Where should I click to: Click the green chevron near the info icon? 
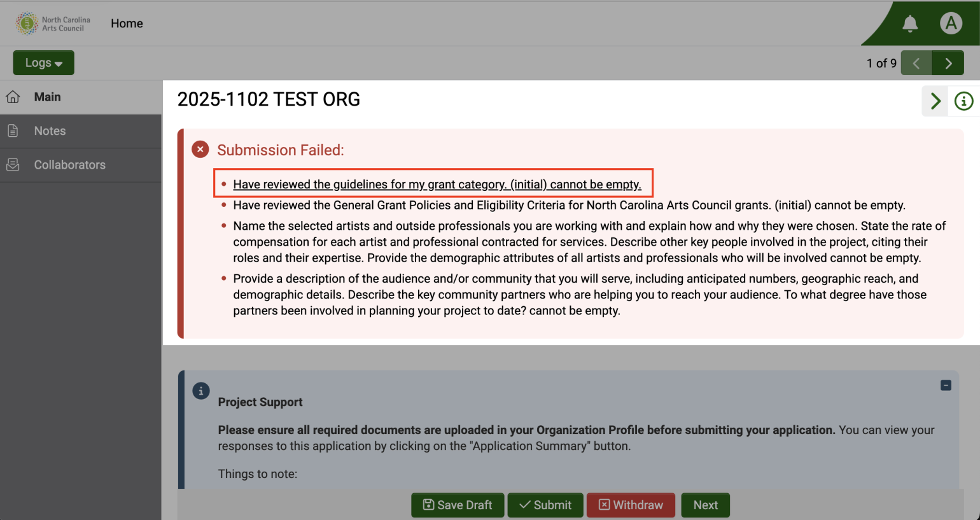(x=934, y=101)
